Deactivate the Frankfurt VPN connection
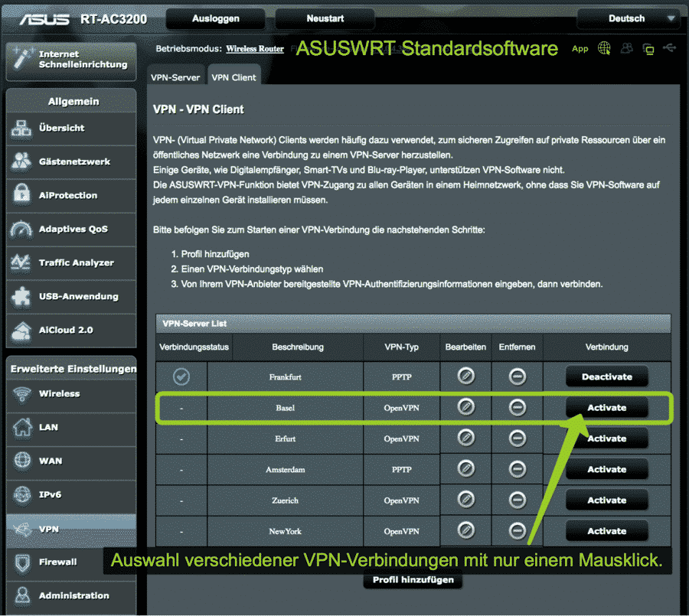Viewport: 689px width, 616px height. point(607,376)
